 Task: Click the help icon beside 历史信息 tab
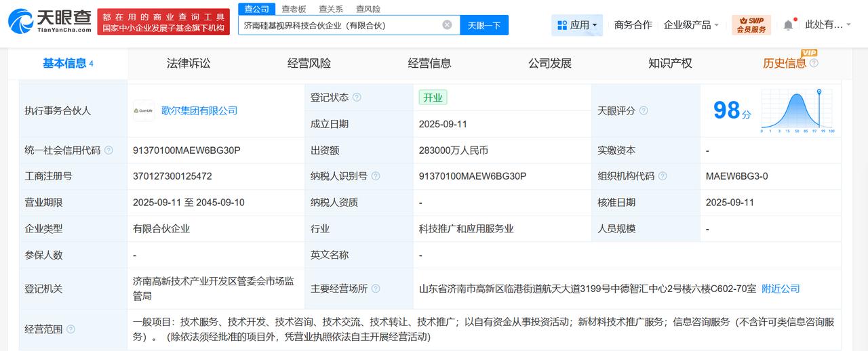(814, 63)
